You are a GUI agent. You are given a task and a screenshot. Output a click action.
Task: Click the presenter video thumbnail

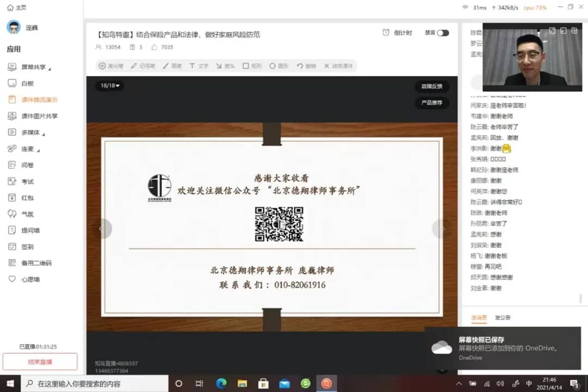coord(532,57)
